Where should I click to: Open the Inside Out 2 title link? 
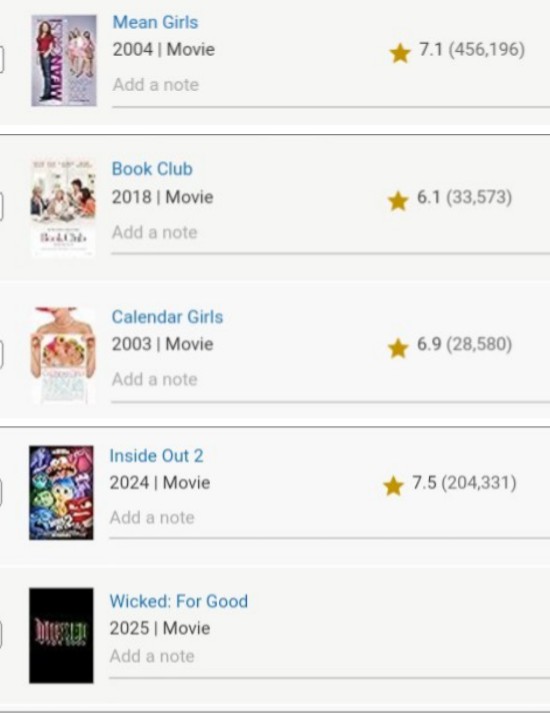(x=156, y=455)
